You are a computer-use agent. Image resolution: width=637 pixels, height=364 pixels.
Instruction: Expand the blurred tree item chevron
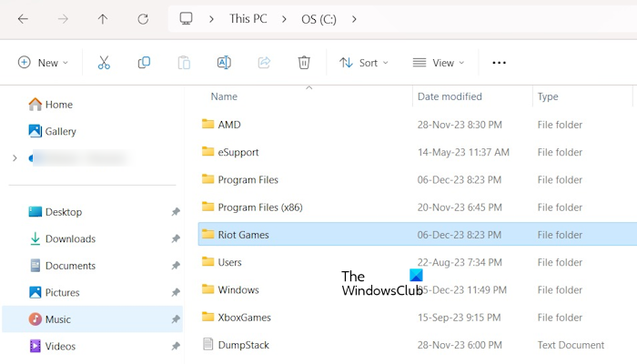(x=15, y=158)
